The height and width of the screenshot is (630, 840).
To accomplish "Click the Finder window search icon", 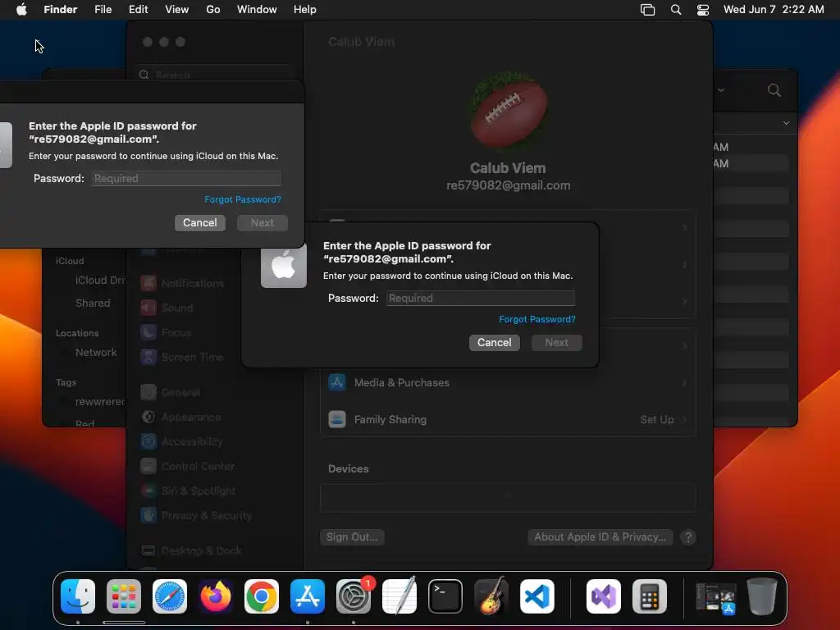I will pos(774,90).
